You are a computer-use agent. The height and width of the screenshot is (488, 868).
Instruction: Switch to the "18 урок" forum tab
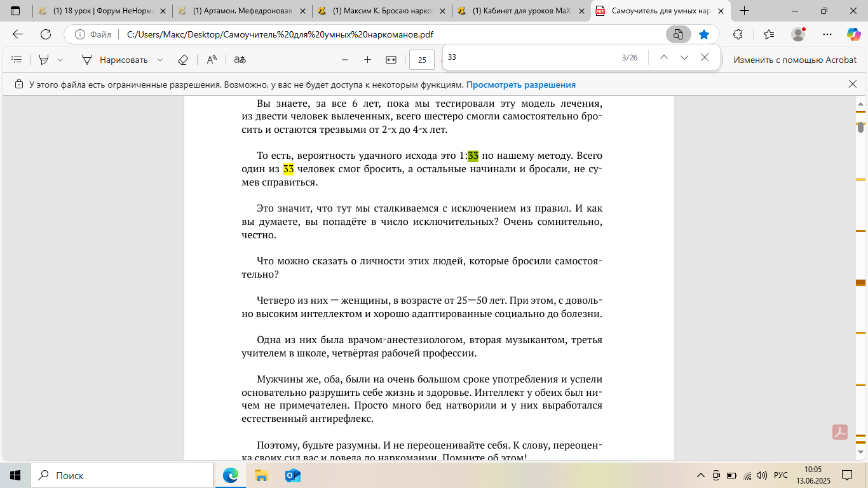pos(102,11)
